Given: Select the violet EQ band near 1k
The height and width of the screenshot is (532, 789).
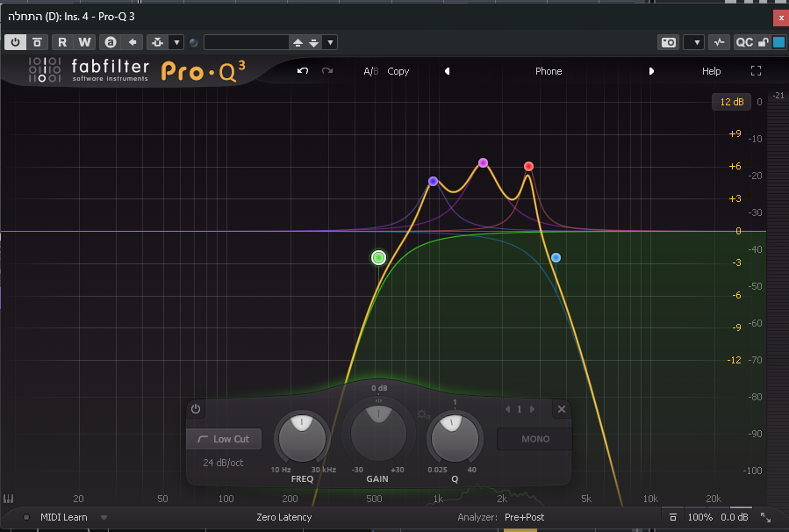Looking at the screenshot, I should (433, 181).
